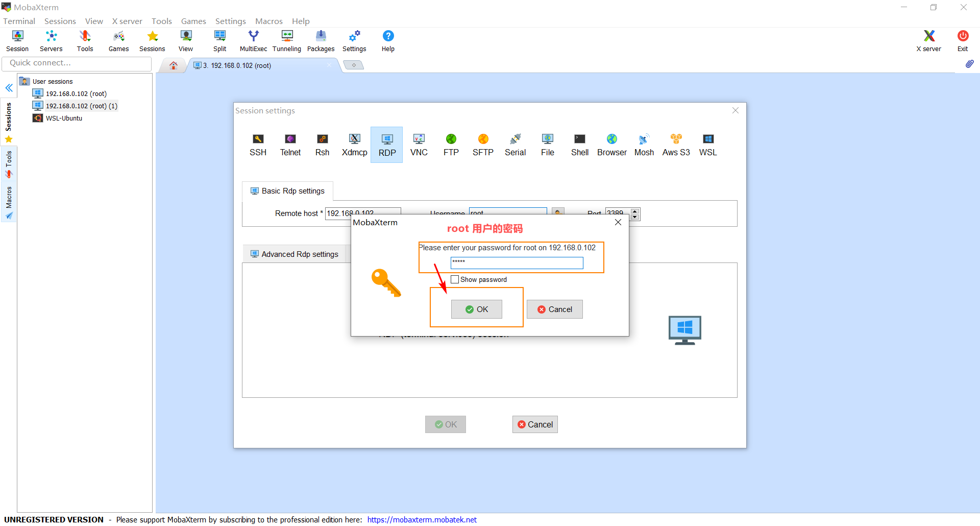Focus the password input field
This screenshot has height=526, width=980.
click(517, 262)
